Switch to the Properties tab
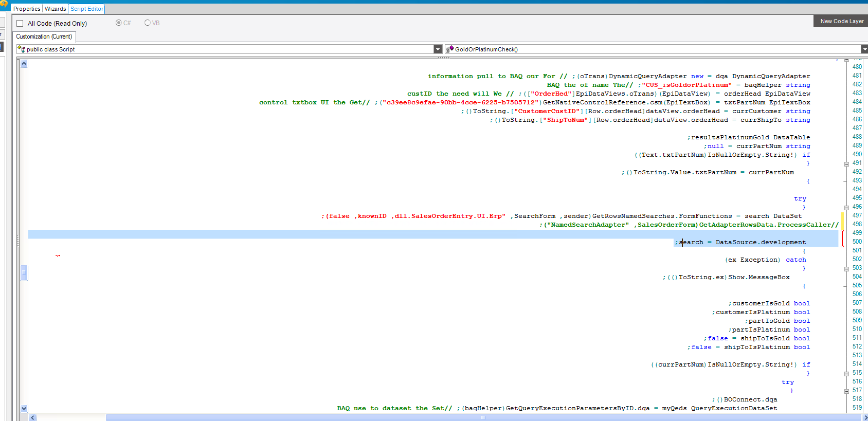This screenshot has height=421, width=868. coord(27,9)
